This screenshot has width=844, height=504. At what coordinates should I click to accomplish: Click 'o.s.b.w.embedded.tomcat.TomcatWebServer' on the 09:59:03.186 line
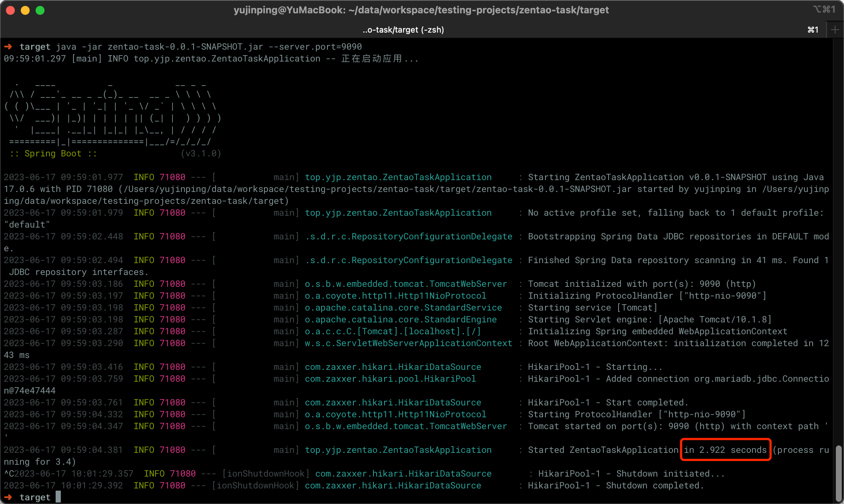coord(406,284)
